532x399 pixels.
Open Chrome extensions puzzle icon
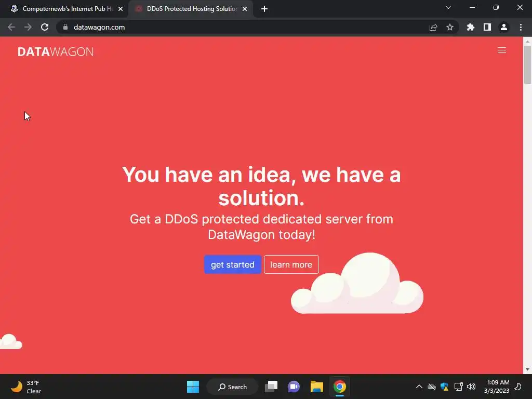470,27
